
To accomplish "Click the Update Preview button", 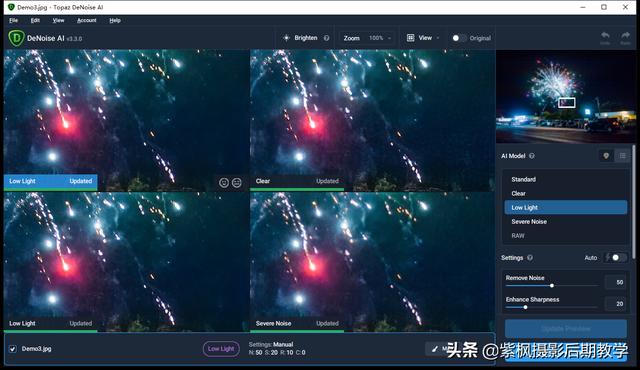I will point(566,329).
